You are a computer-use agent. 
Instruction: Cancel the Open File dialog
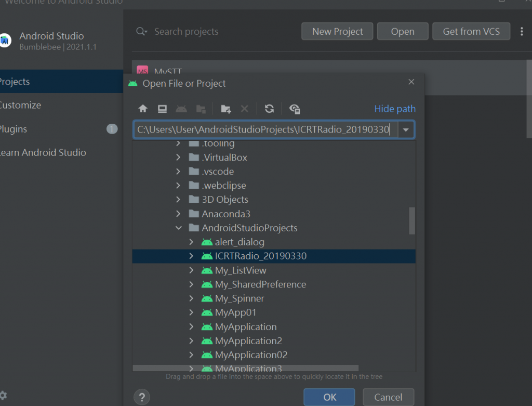pos(389,397)
